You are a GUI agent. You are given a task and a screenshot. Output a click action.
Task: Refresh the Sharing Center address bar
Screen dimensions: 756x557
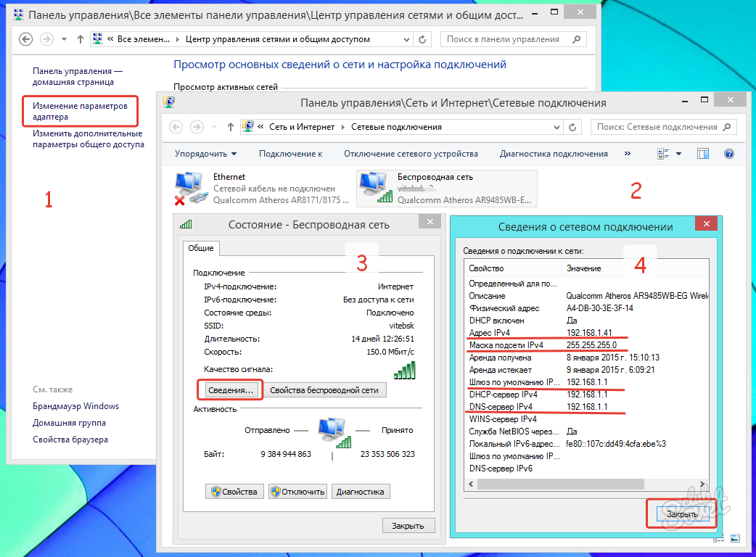[x=422, y=39]
